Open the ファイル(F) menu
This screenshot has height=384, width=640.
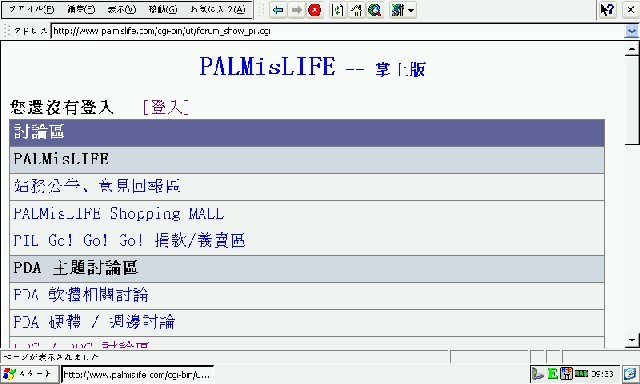pyautogui.click(x=31, y=9)
